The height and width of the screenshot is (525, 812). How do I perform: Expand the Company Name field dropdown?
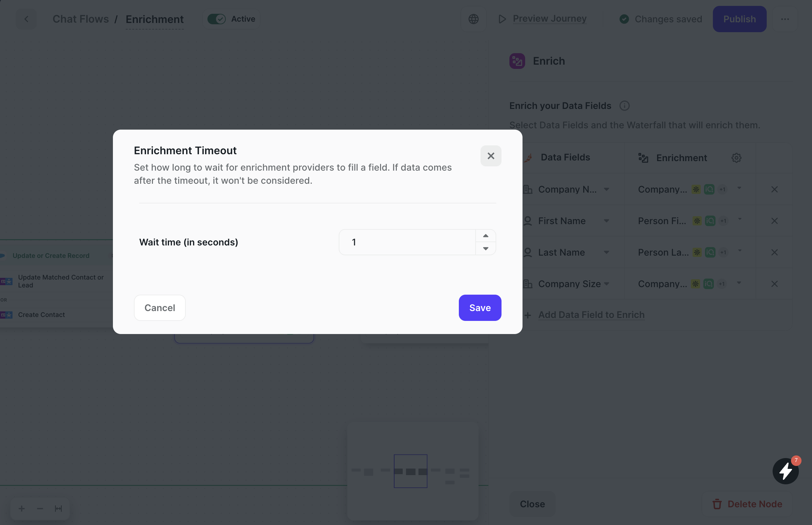608,189
